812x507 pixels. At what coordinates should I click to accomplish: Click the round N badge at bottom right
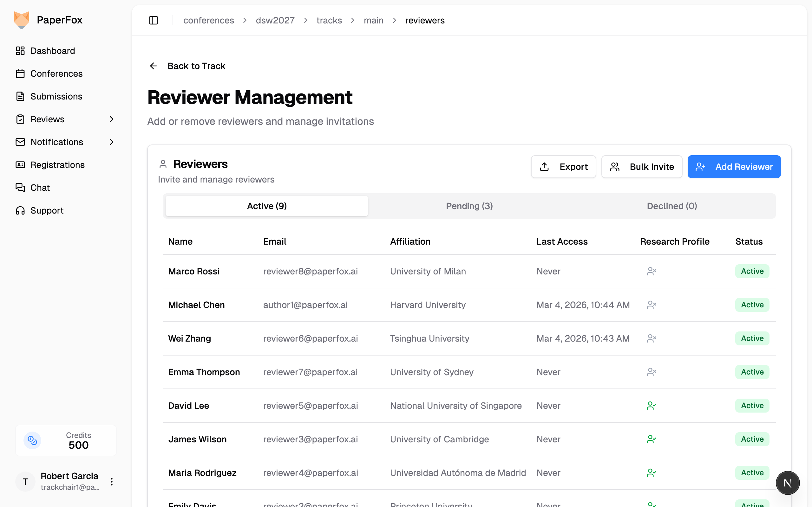pyautogui.click(x=787, y=483)
